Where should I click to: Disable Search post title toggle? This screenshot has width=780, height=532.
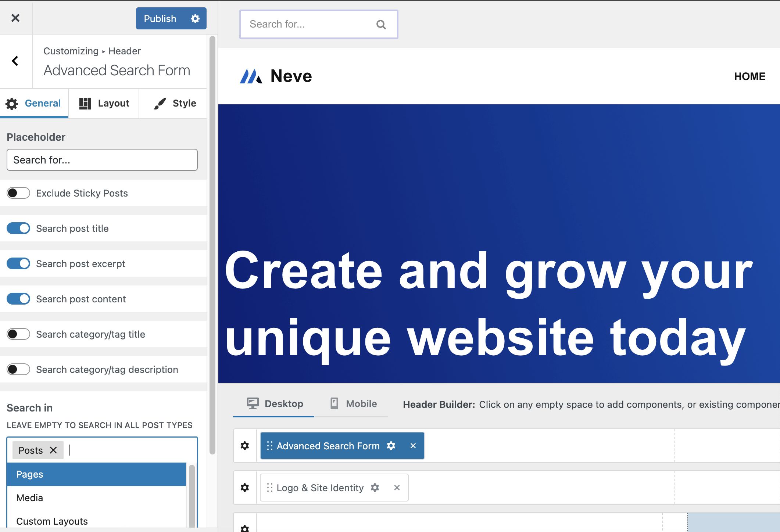pyautogui.click(x=18, y=228)
